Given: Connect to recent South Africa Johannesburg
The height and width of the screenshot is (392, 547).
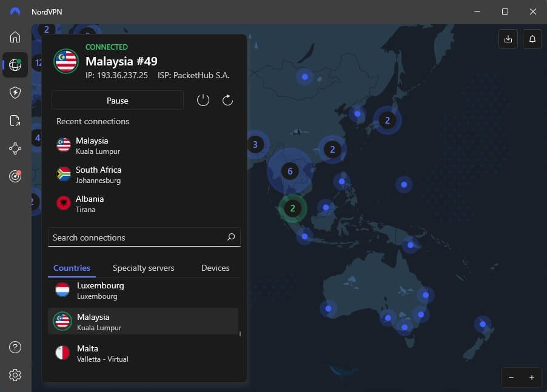Looking at the screenshot, I should pos(144,174).
